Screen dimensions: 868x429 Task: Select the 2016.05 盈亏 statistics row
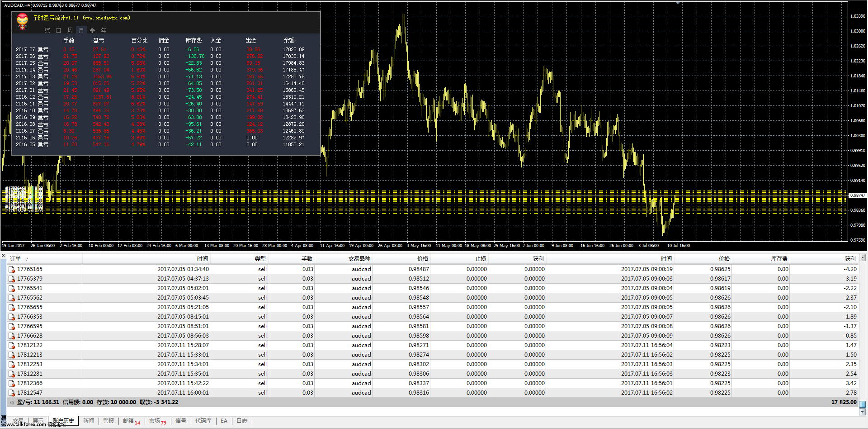pyautogui.click(x=160, y=145)
